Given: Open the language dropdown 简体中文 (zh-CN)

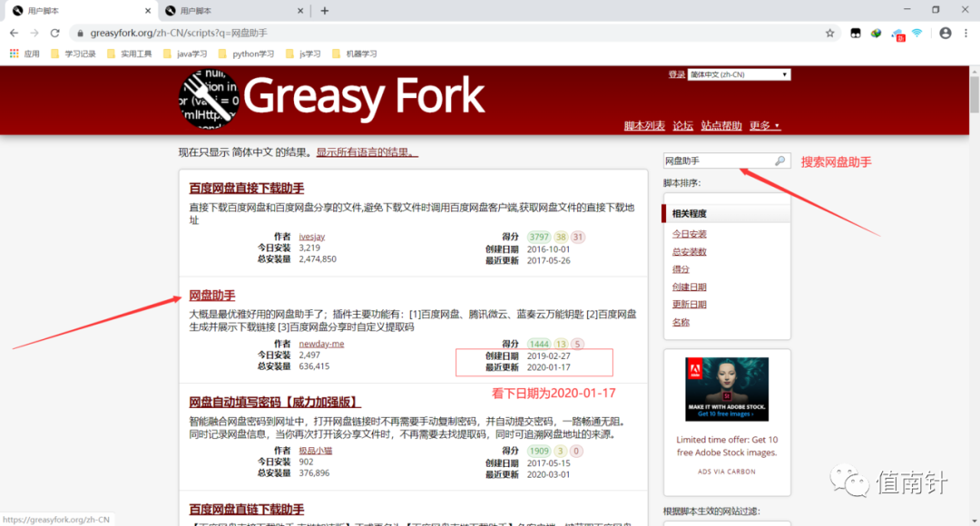Looking at the screenshot, I should click(x=739, y=74).
